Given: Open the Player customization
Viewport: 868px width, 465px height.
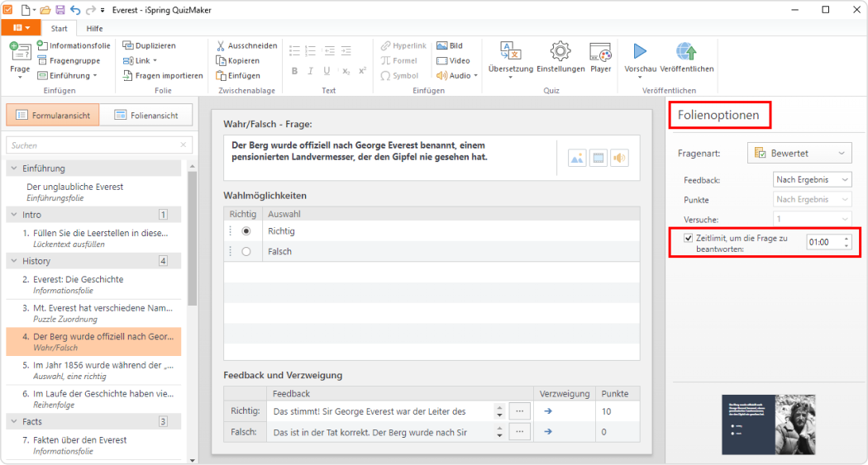Looking at the screenshot, I should click(x=601, y=57).
